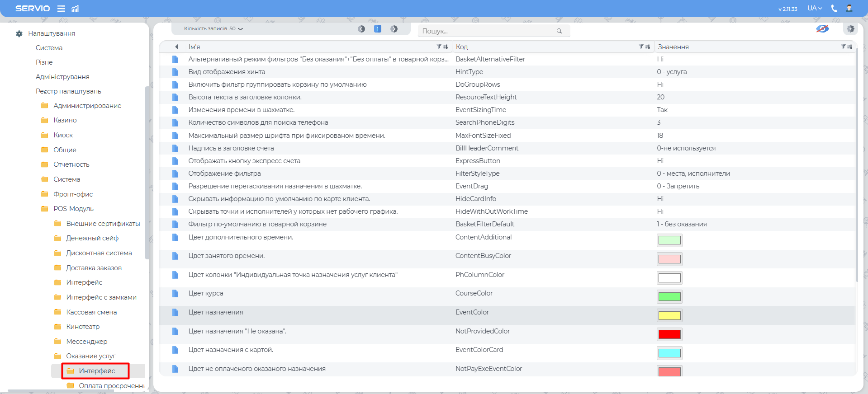Open the Система menu item in sidebar
Image resolution: width=868 pixels, height=394 pixels.
[x=49, y=48]
